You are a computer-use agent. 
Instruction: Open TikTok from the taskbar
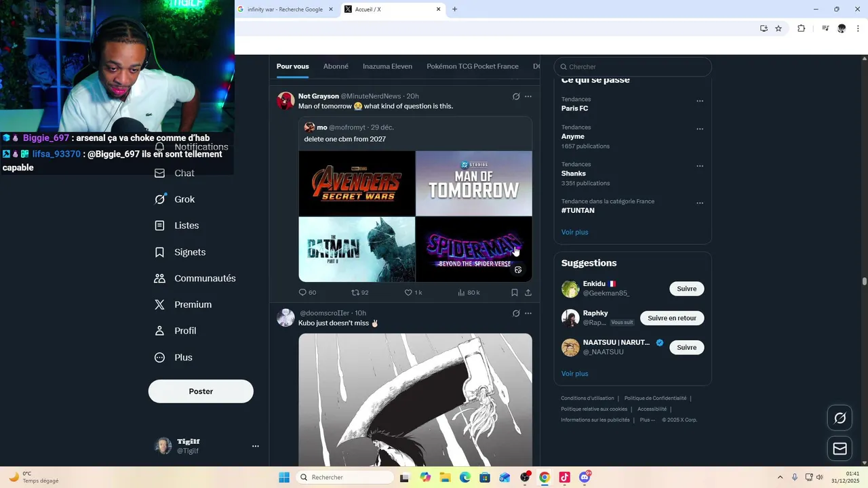point(564,477)
